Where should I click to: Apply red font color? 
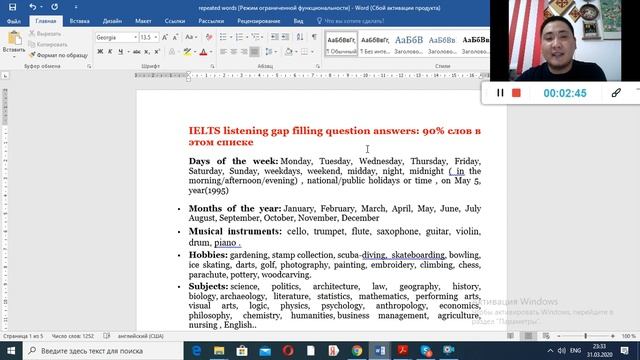203,52
